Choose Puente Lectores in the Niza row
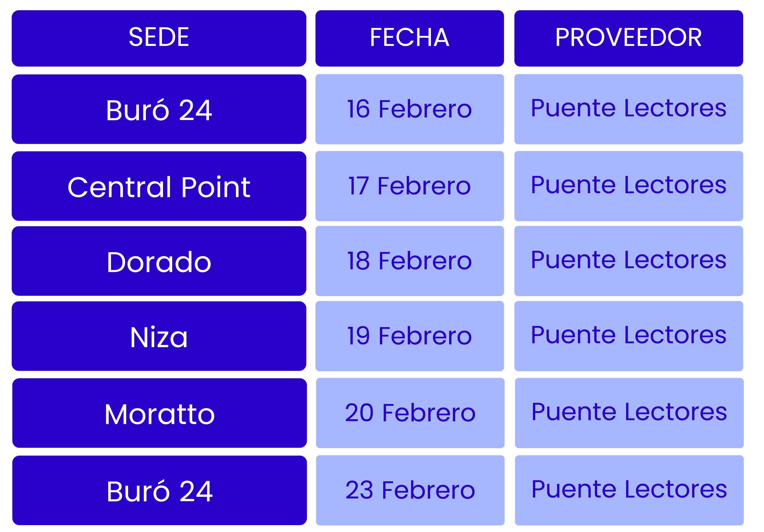 (628, 336)
